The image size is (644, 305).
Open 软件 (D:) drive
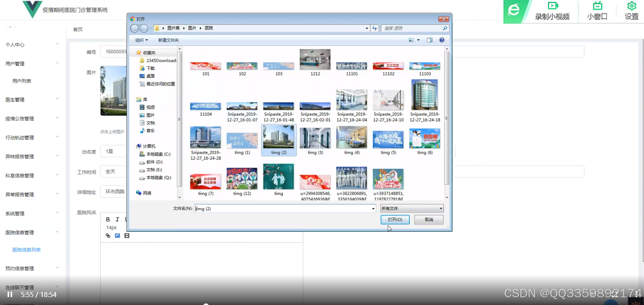tap(151, 162)
